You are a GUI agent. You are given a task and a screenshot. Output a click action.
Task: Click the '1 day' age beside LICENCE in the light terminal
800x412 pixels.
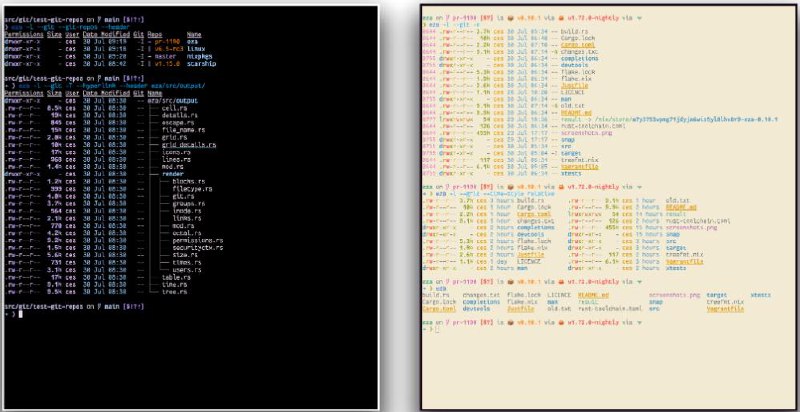point(499,261)
